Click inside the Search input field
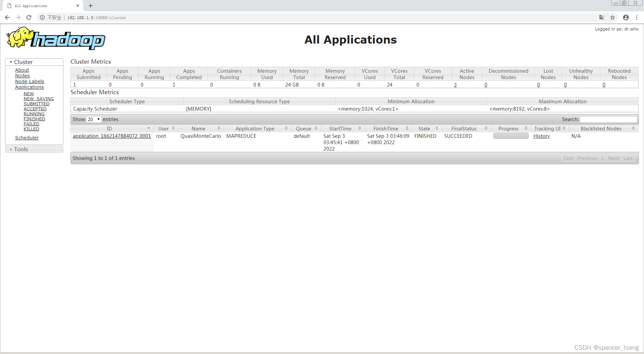The height and width of the screenshot is (354, 644). pos(609,119)
